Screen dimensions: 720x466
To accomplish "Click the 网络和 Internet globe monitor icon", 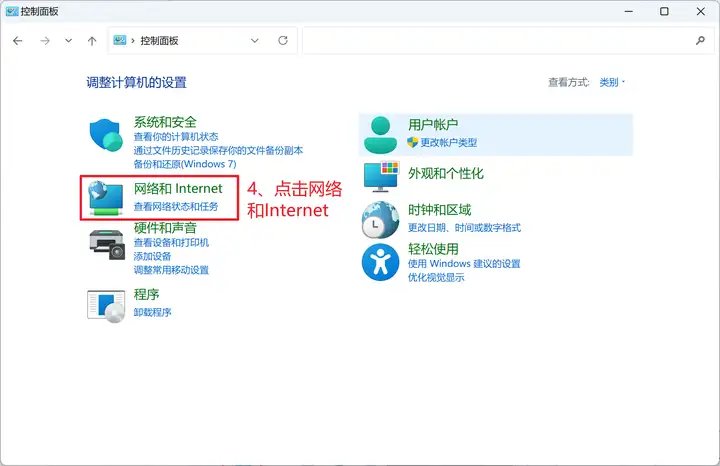I will coord(106,198).
